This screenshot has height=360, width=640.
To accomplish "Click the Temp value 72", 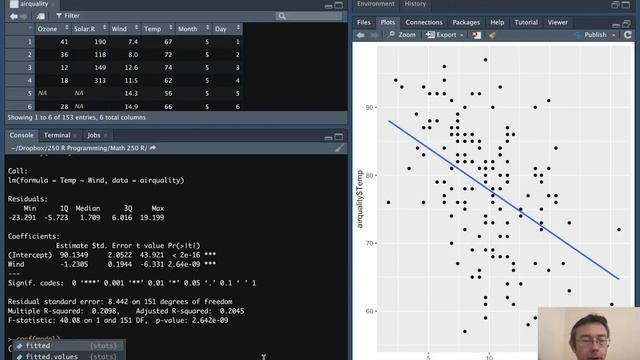I will (168, 55).
